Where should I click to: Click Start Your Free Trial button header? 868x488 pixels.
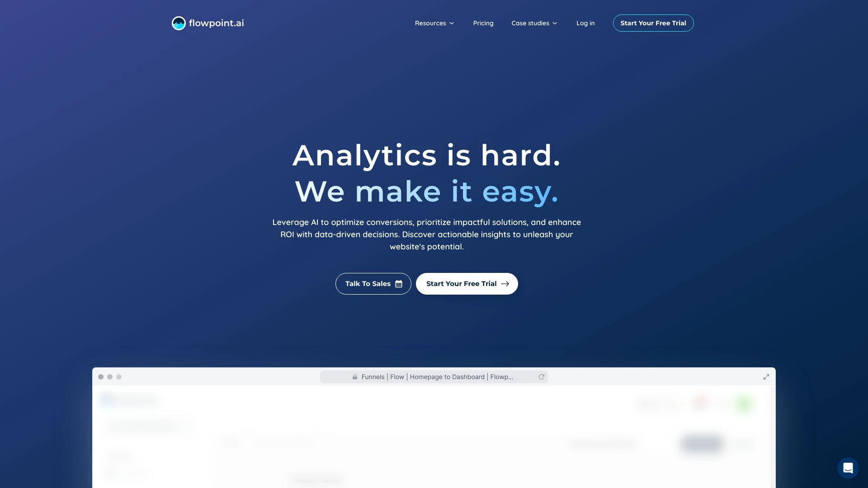pyautogui.click(x=653, y=23)
